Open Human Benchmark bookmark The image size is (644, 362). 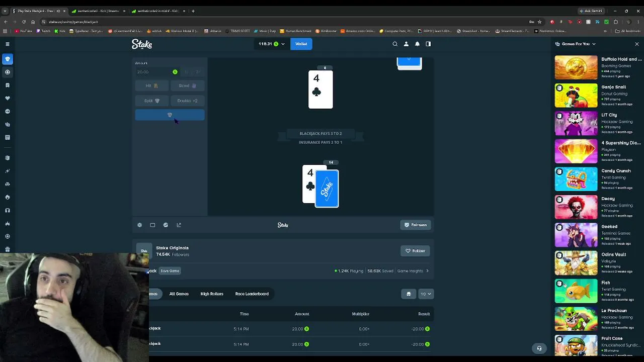click(297, 31)
